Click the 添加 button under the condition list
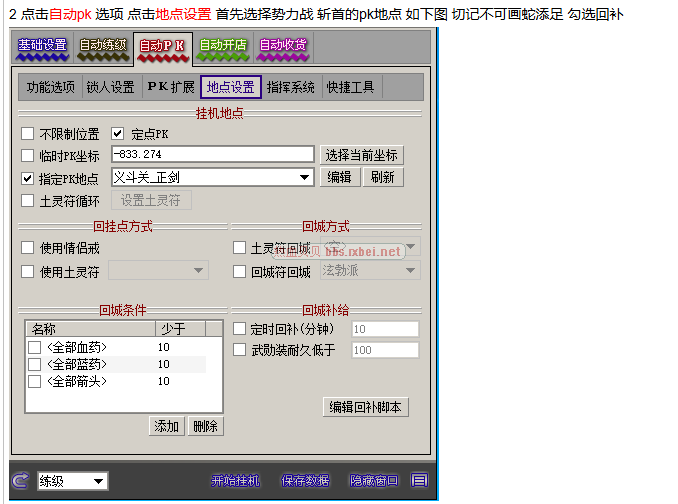The image size is (678, 504). (x=166, y=426)
